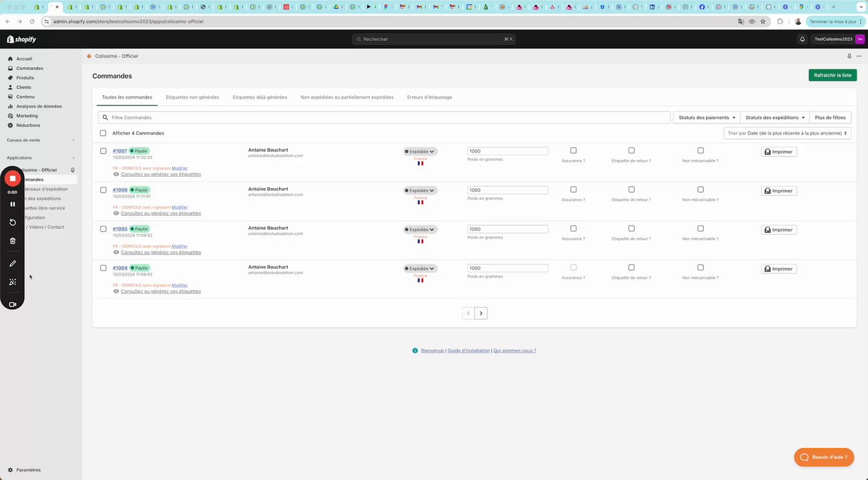Bookmark the page via star icon
The image size is (868, 480).
[763, 21]
